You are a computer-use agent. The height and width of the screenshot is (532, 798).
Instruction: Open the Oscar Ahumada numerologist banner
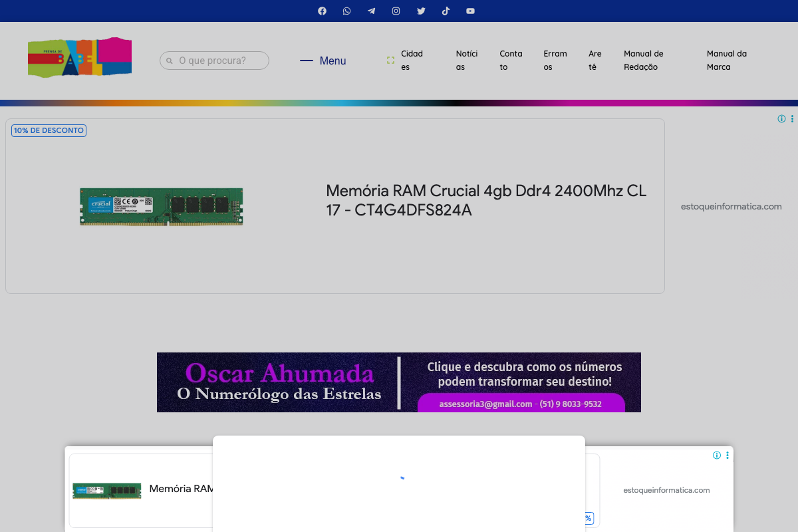point(399,382)
